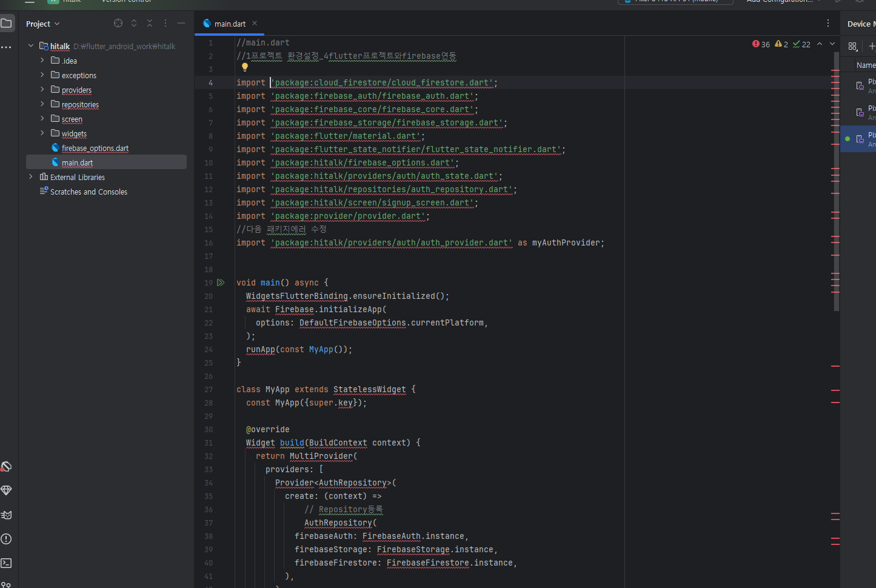The height and width of the screenshot is (588, 876).
Task: Run main() via green gutter arrow
Action: (221, 282)
